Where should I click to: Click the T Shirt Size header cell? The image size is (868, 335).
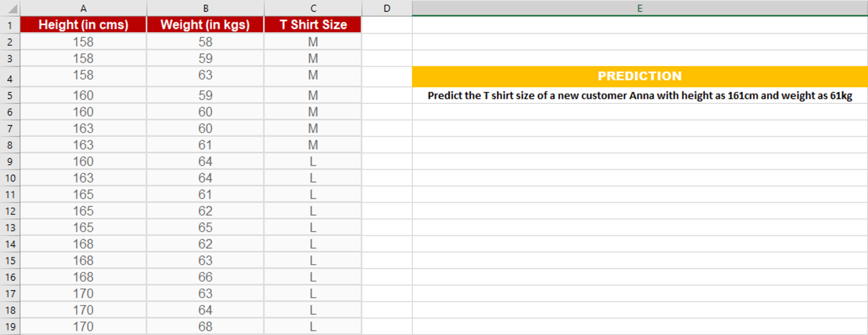coord(313,25)
